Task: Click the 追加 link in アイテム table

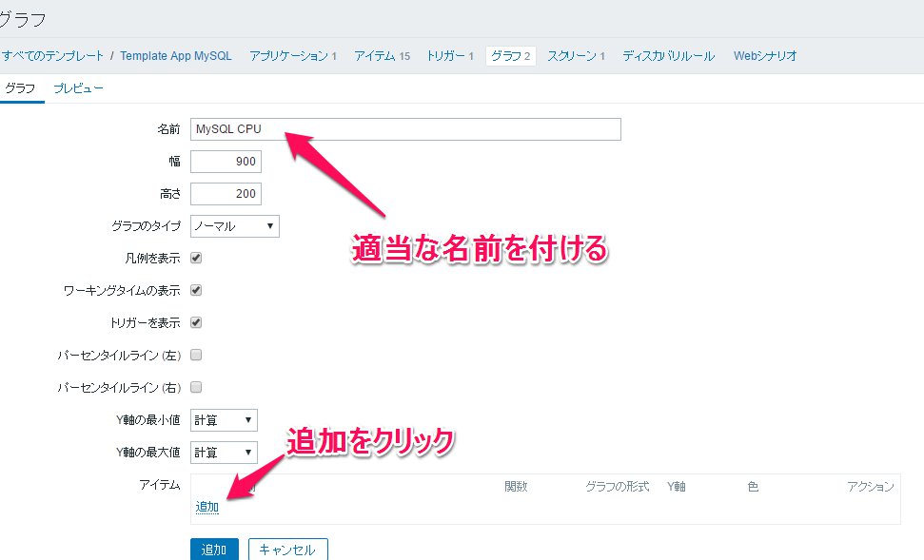Action: (207, 507)
